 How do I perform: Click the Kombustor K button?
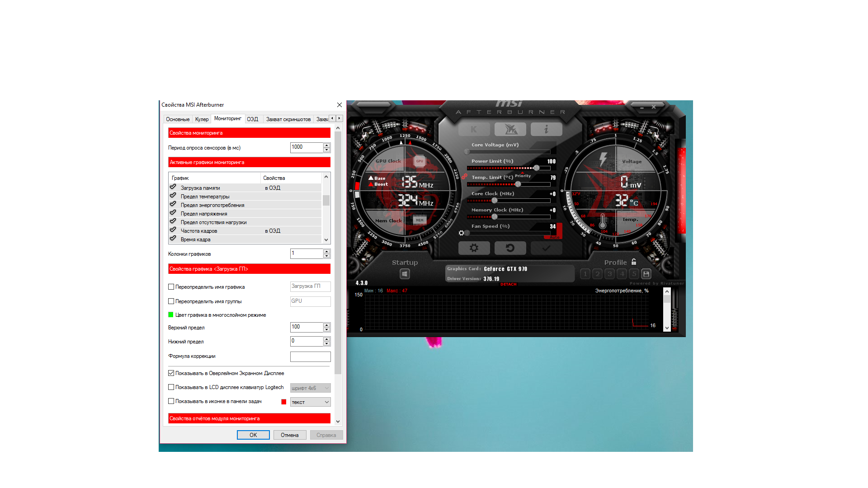coord(474,130)
